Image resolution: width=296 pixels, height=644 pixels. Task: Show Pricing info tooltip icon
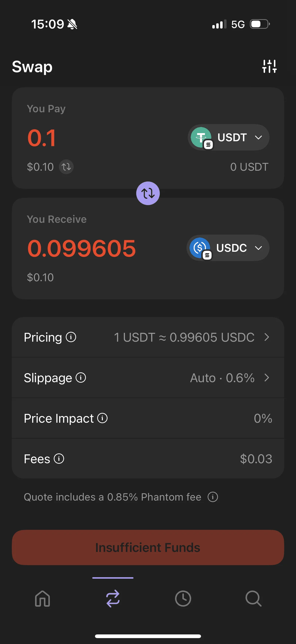click(71, 337)
